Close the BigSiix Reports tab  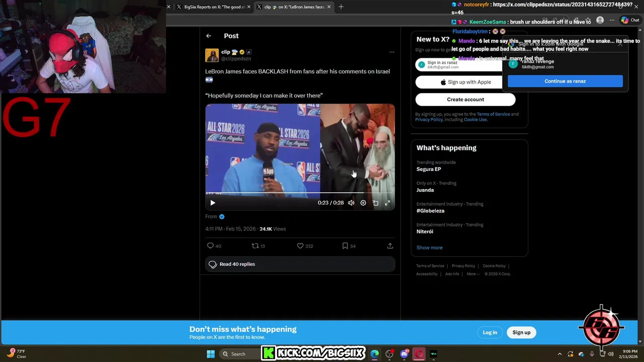(x=249, y=7)
